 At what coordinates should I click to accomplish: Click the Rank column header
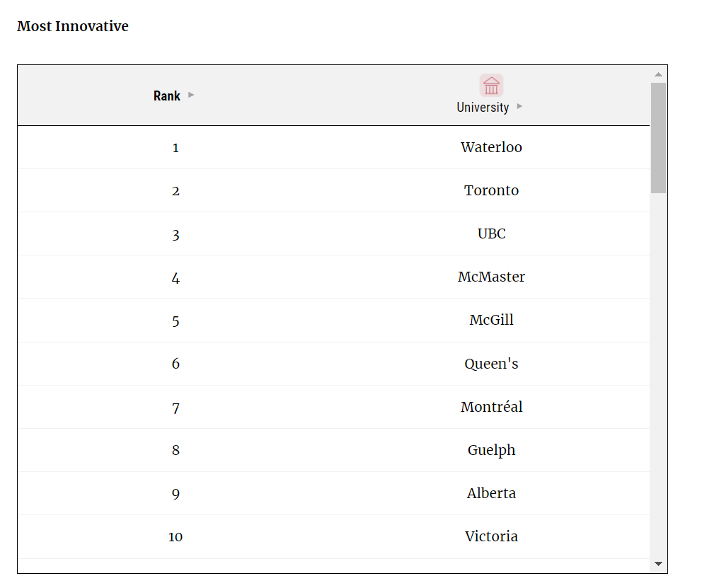pyautogui.click(x=167, y=96)
